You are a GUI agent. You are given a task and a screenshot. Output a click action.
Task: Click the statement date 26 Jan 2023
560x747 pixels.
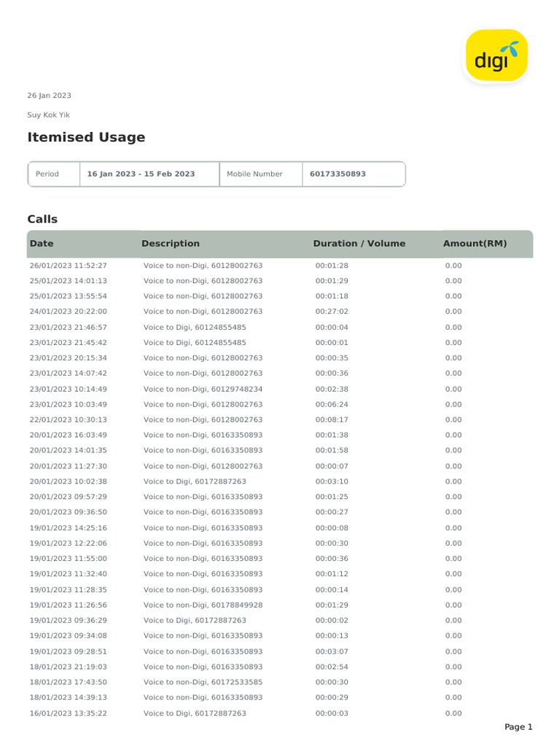click(x=49, y=96)
